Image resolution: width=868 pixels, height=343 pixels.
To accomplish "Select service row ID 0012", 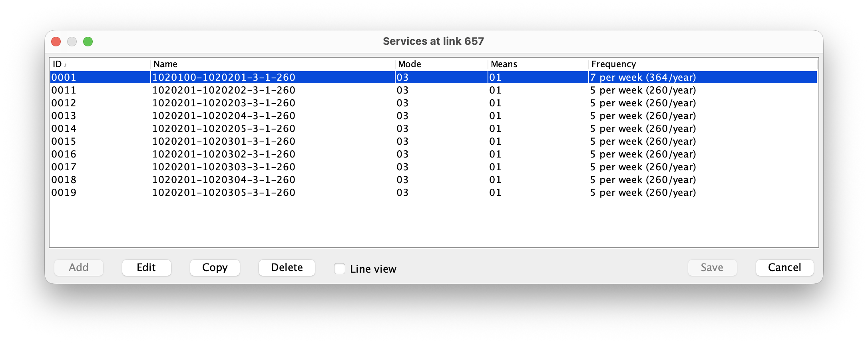I will point(434,103).
